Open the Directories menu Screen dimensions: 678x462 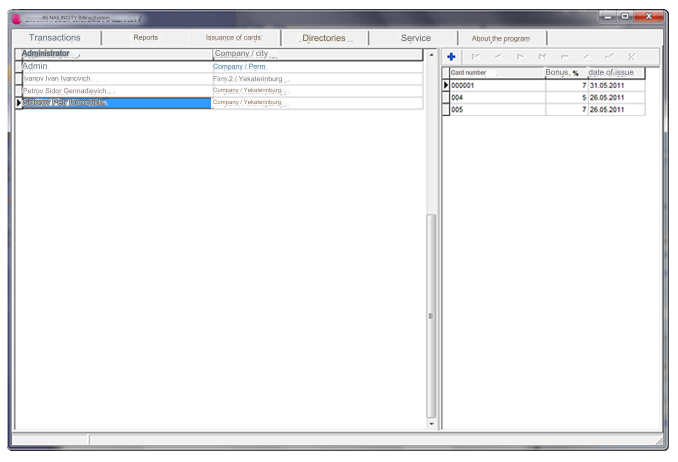coord(324,38)
